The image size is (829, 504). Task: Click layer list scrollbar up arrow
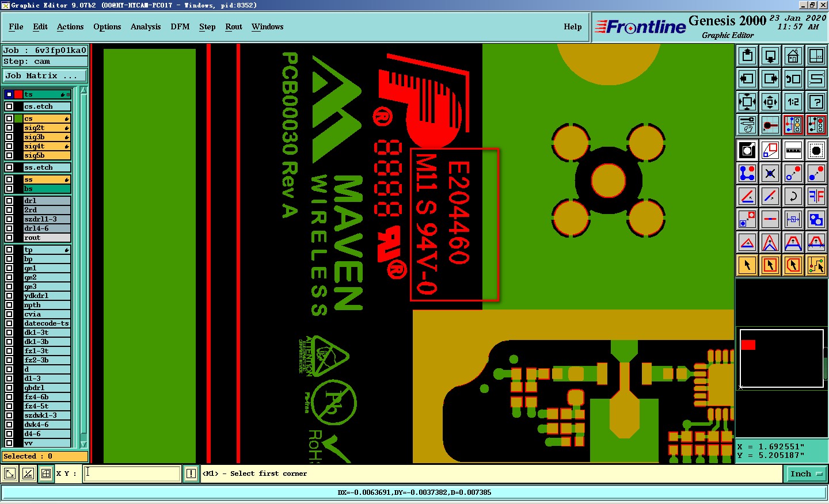(83, 90)
